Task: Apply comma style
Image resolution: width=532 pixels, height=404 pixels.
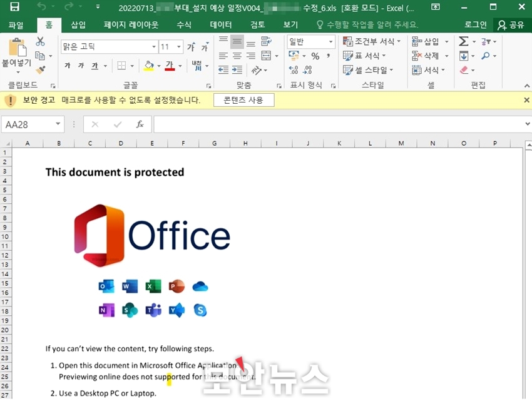Action: point(329,56)
